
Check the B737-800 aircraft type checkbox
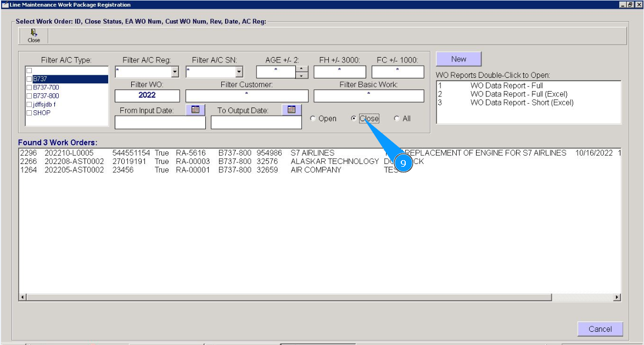tap(29, 96)
